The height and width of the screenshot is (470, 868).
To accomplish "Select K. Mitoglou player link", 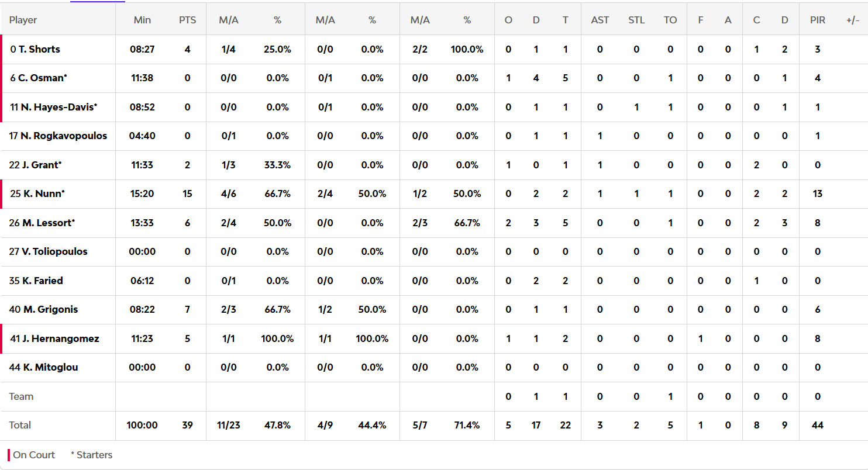I will pyautogui.click(x=50, y=367).
